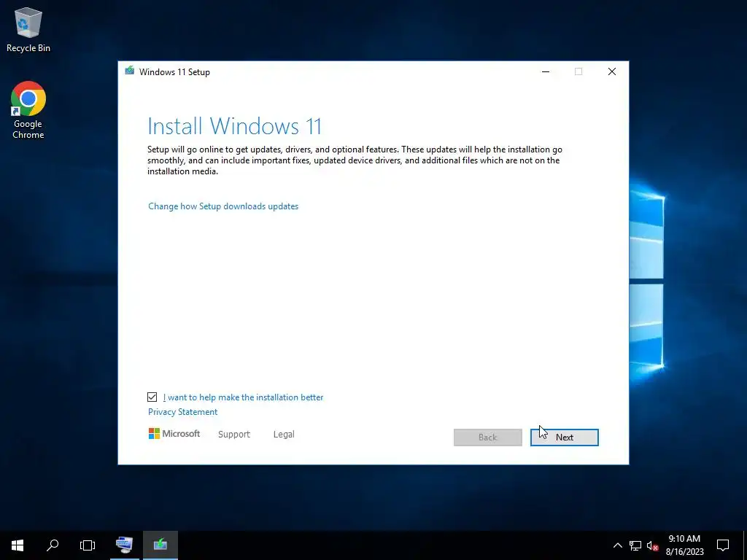Click 'I want to help make the installation better' link

243,397
